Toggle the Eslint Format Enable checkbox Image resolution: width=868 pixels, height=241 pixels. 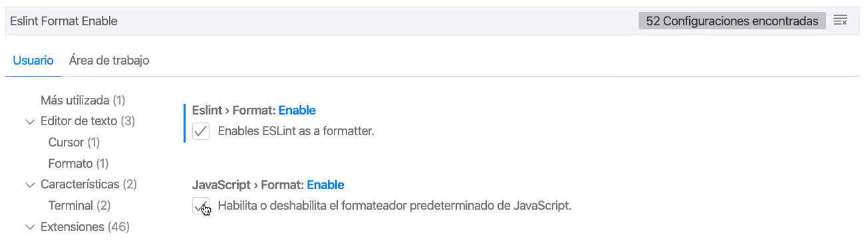coord(201,131)
